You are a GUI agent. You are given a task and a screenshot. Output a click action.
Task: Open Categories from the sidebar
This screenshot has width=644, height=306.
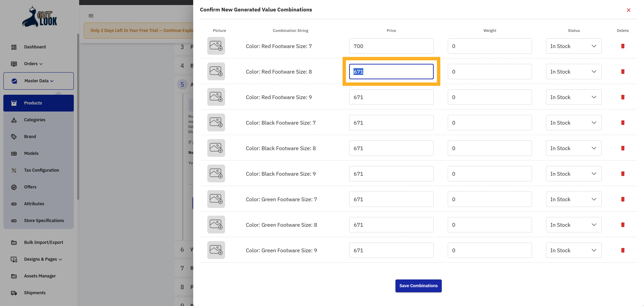35,120
